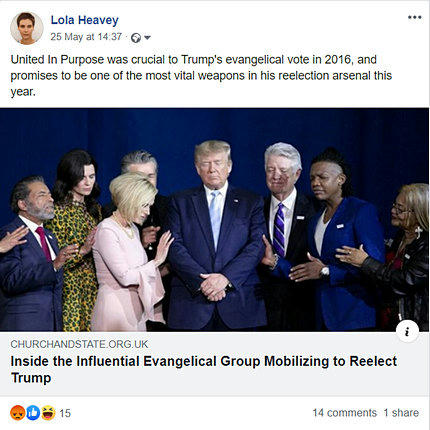Open the article preview photo of the prayer group
Screen dimensions: 430x430
(x=214, y=220)
